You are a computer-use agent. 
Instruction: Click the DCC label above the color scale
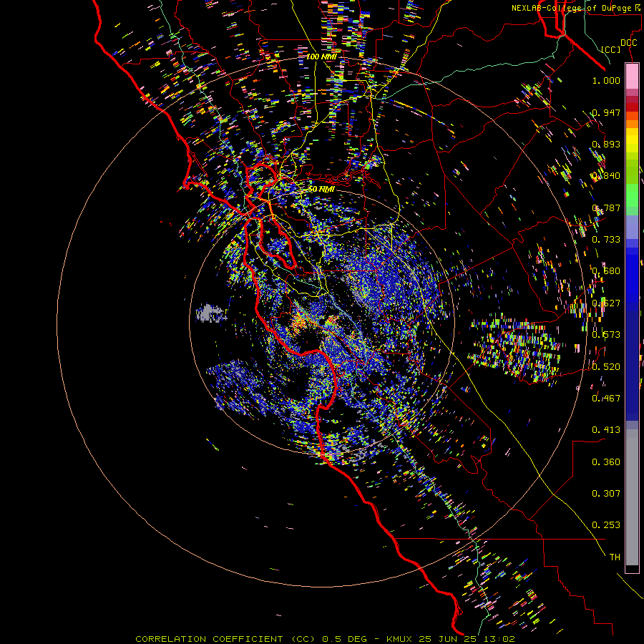628,43
